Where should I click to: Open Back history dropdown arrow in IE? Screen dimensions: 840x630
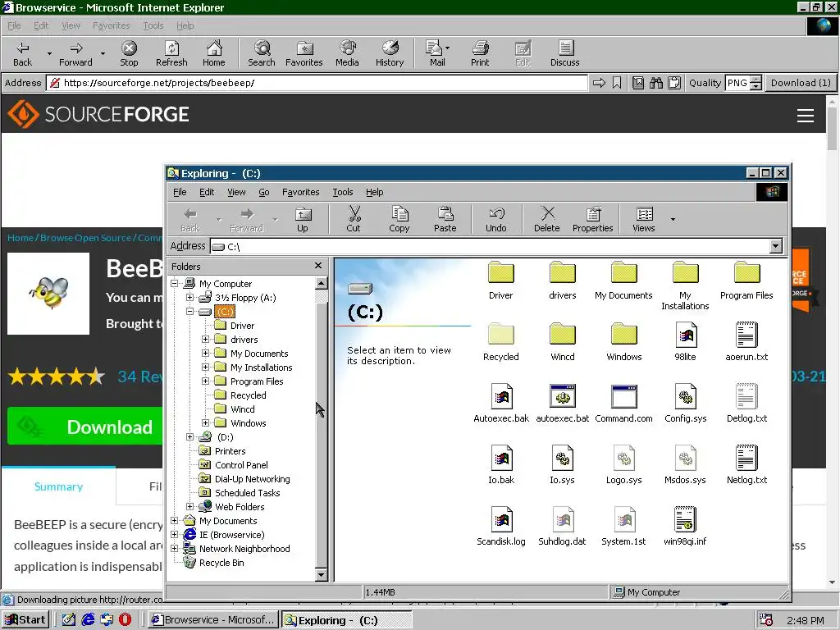(49, 53)
